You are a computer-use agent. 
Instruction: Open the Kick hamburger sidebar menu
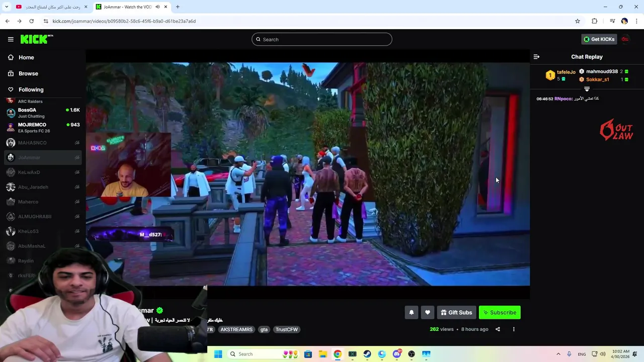11,39
